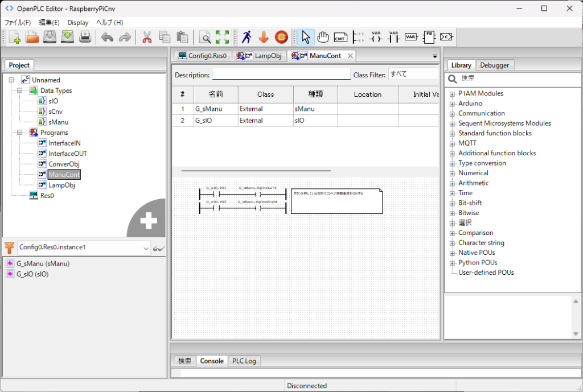Image resolution: width=583 pixels, height=392 pixels.
Task: Click the Undo arrow
Action: pos(107,37)
